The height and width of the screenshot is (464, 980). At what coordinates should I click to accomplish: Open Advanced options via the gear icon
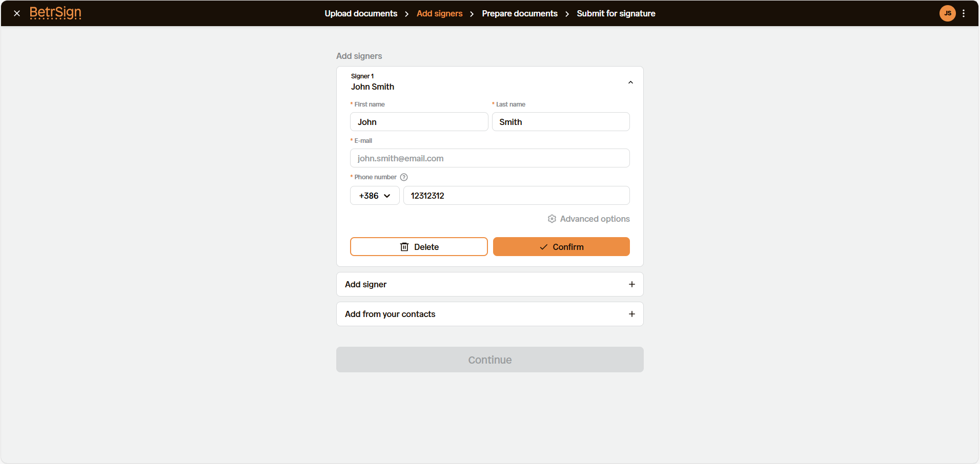[x=552, y=219]
